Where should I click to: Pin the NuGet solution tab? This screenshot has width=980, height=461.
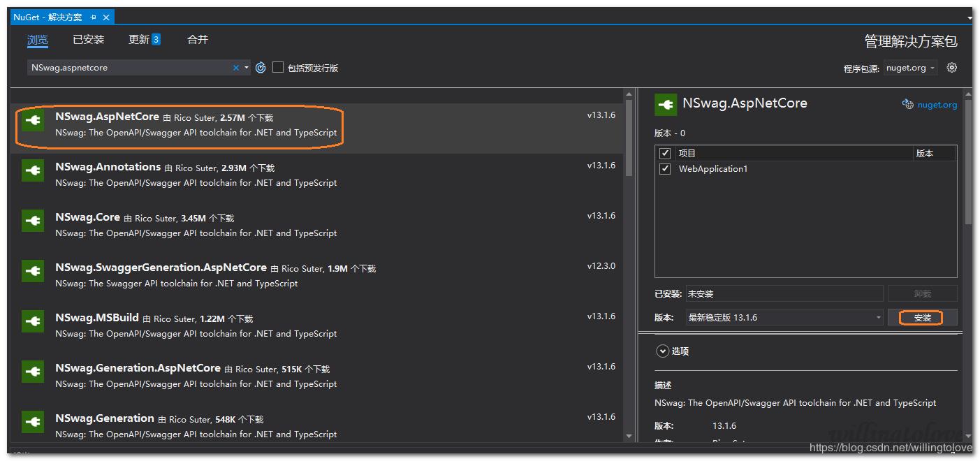(x=94, y=17)
